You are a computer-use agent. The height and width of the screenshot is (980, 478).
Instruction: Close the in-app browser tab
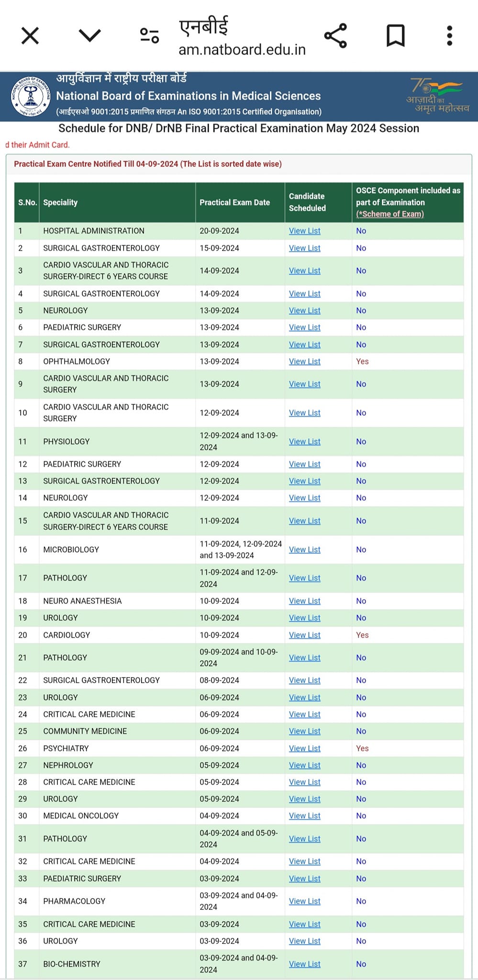(30, 36)
